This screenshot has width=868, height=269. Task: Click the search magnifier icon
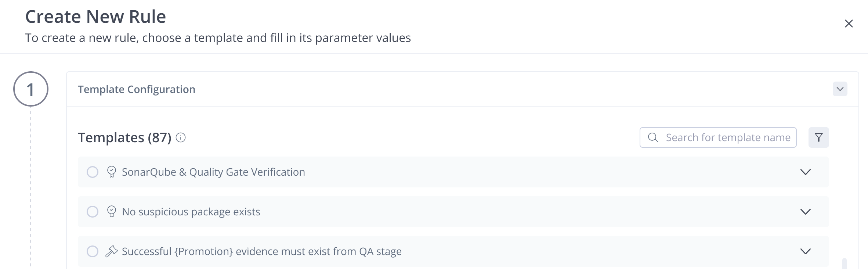(653, 137)
